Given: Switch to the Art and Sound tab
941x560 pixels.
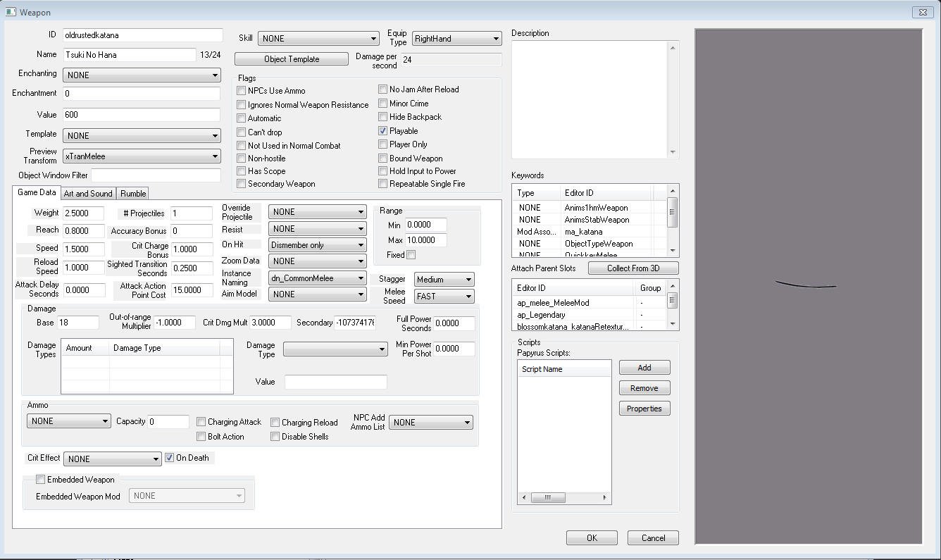Looking at the screenshot, I should point(88,194).
